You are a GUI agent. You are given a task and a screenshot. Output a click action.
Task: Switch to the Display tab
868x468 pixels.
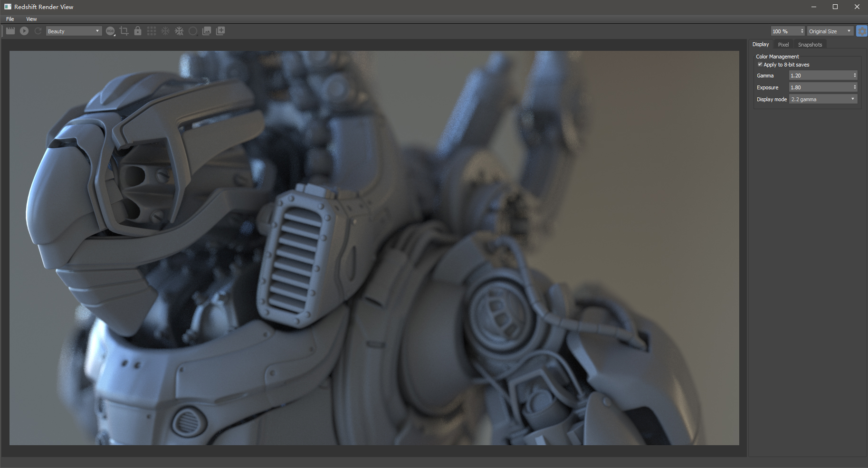click(761, 44)
